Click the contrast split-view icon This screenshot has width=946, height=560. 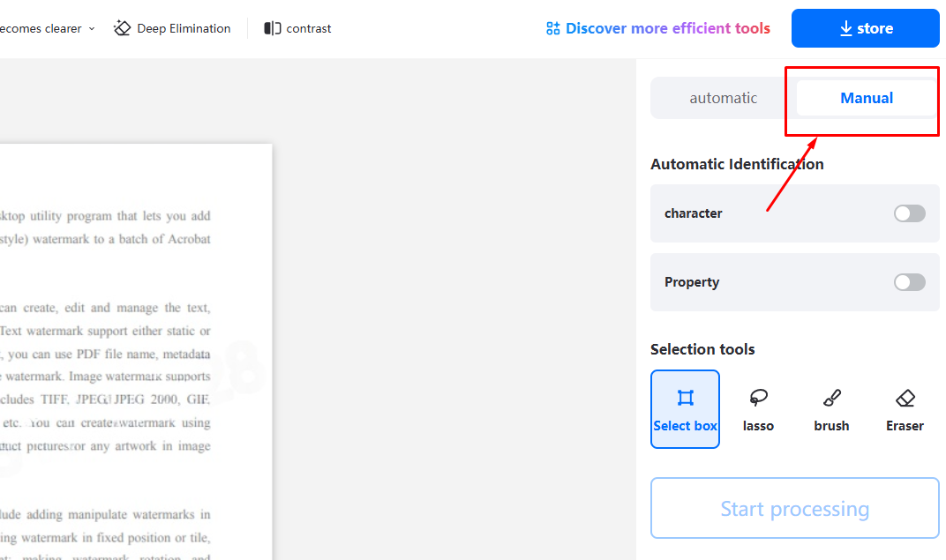pos(273,28)
